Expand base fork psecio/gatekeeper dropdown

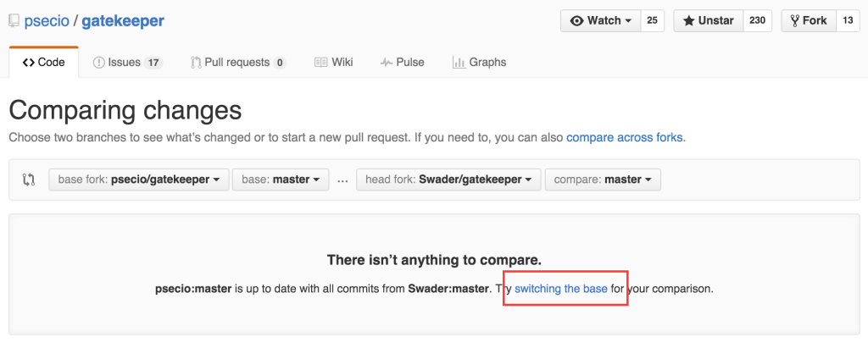tap(139, 180)
